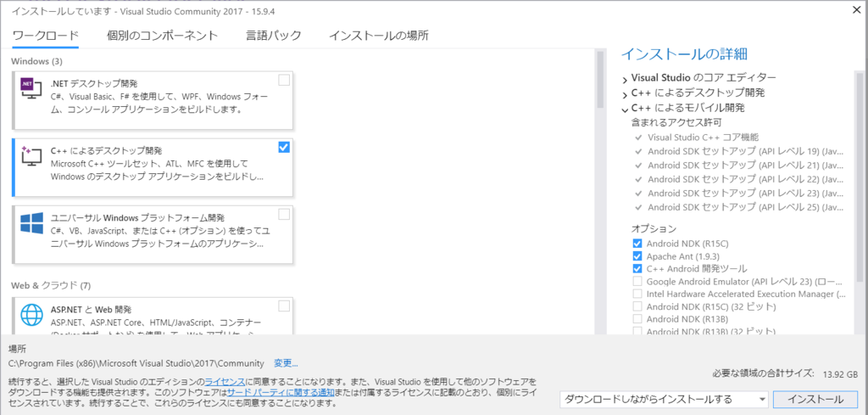Click the Universal Windows Platform logo icon
The height and width of the screenshot is (415, 868).
click(x=31, y=224)
